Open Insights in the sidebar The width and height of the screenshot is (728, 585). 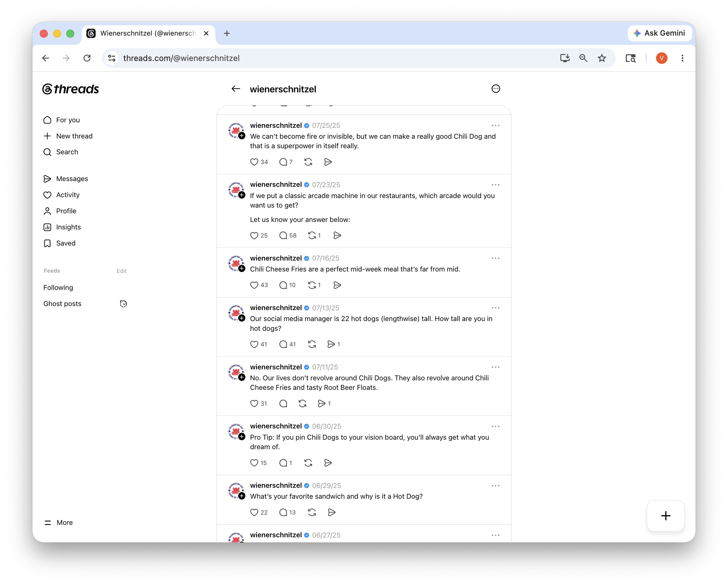click(62, 227)
